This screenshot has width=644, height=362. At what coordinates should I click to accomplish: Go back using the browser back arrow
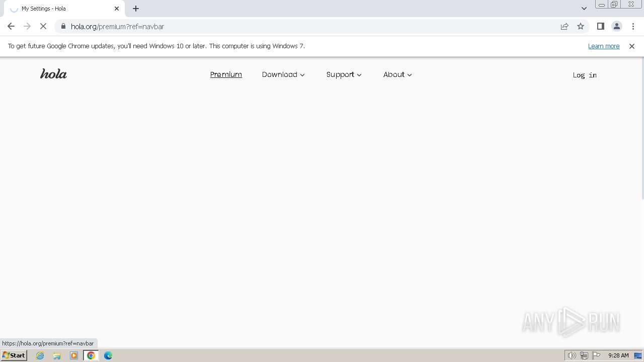[x=11, y=26]
